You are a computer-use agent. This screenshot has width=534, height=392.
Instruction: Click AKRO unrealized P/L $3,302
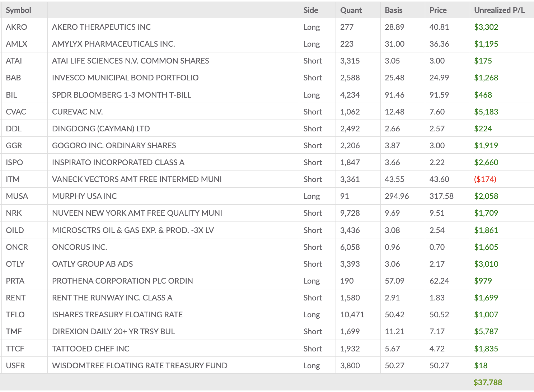click(486, 27)
